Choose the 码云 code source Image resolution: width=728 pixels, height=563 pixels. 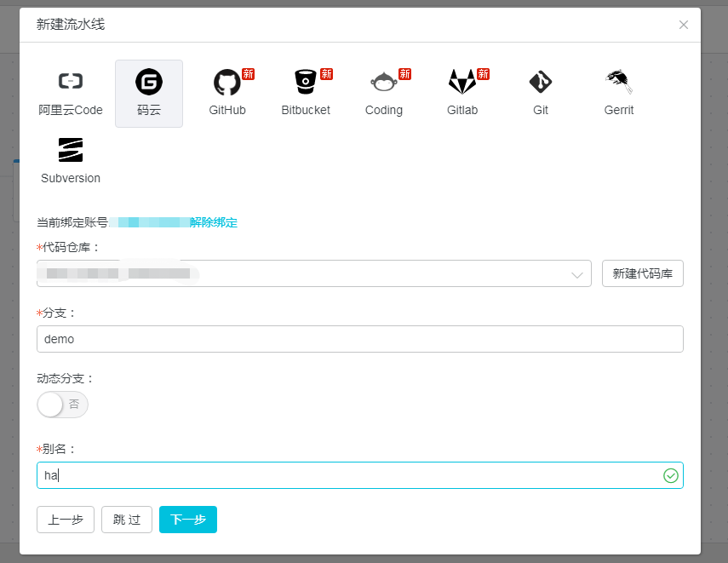[149, 94]
